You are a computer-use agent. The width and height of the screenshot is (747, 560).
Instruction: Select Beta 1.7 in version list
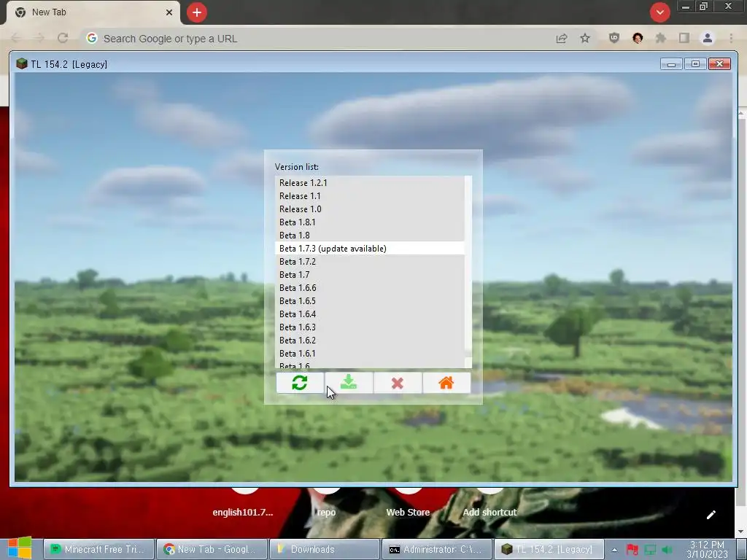[370, 275]
